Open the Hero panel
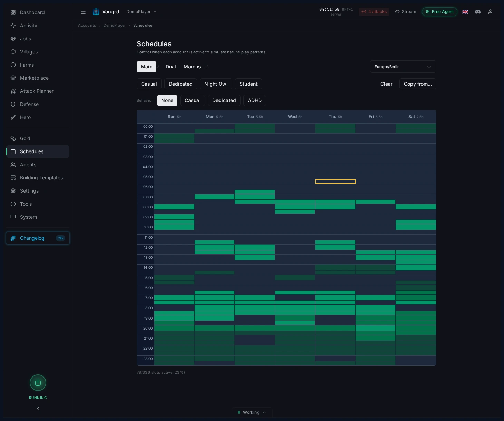The width and height of the screenshot is (504, 421). (25, 117)
